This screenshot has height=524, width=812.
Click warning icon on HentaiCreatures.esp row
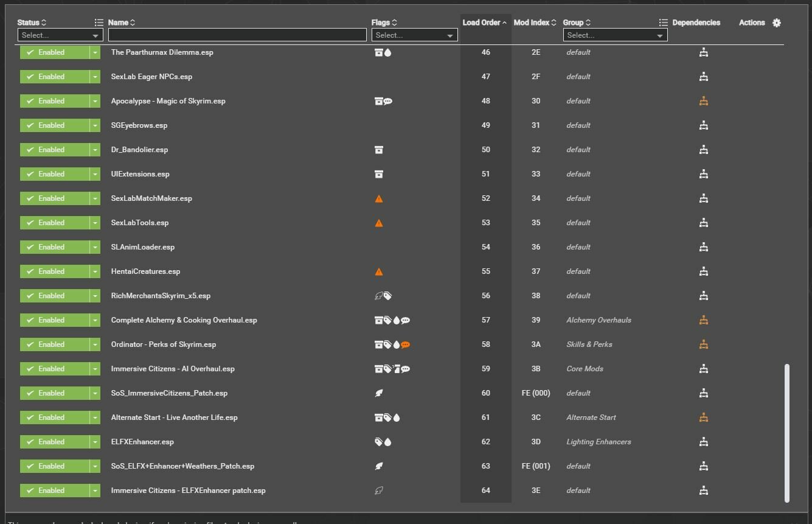click(x=379, y=271)
